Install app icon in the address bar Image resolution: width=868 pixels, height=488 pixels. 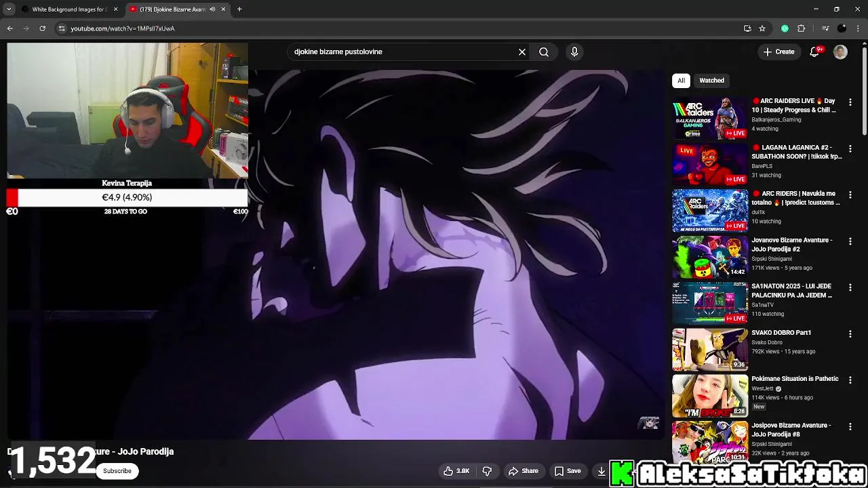point(747,28)
